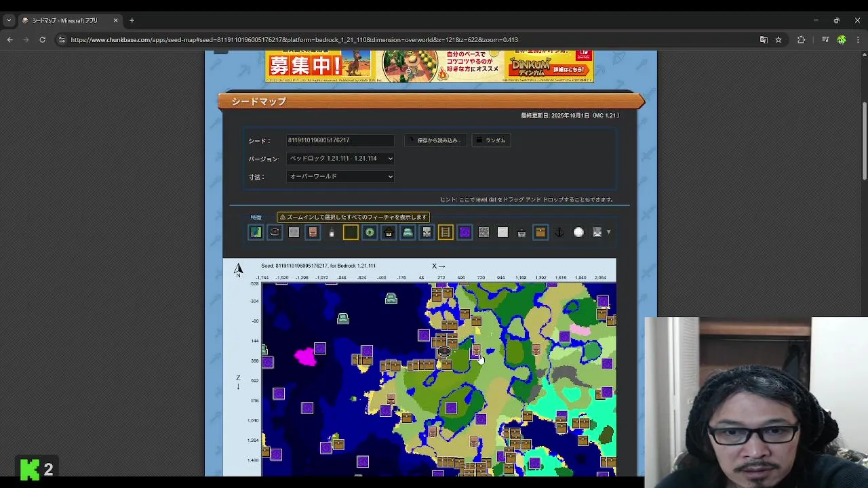Image resolution: width=868 pixels, height=488 pixels.
Task: Toggle the gravel-textured feature icon
Action: (484, 232)
